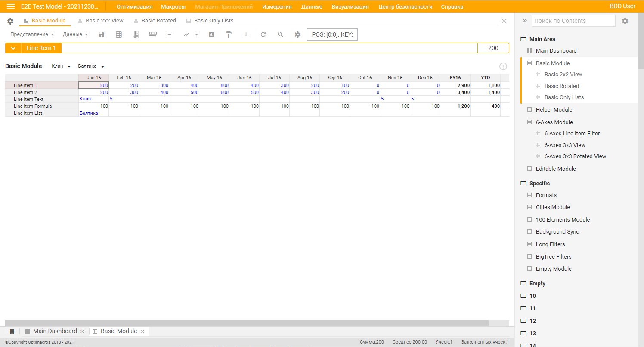Open the Данные toolbar dropdown
This screenshot has height=347, width=644.
pos(75,34)
